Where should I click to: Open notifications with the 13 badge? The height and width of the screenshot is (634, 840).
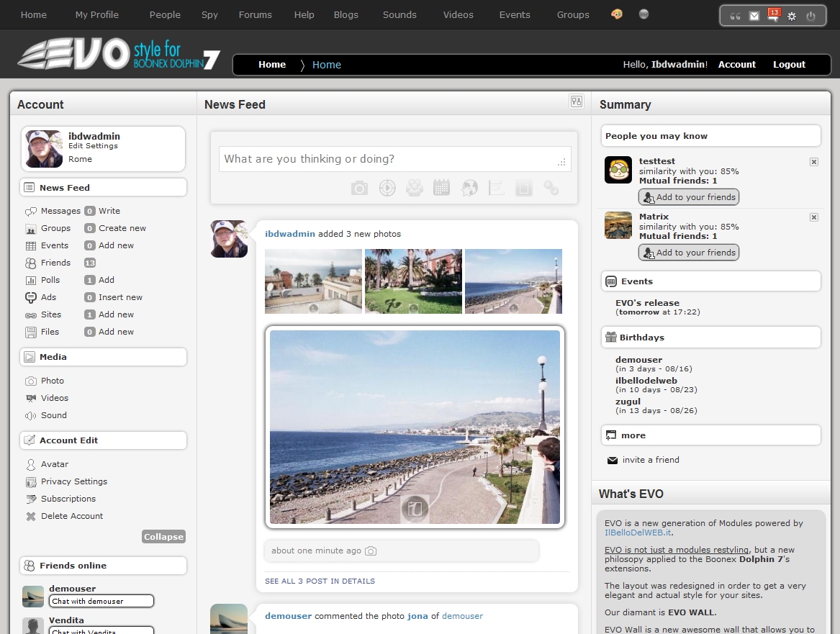coord(773,16)
